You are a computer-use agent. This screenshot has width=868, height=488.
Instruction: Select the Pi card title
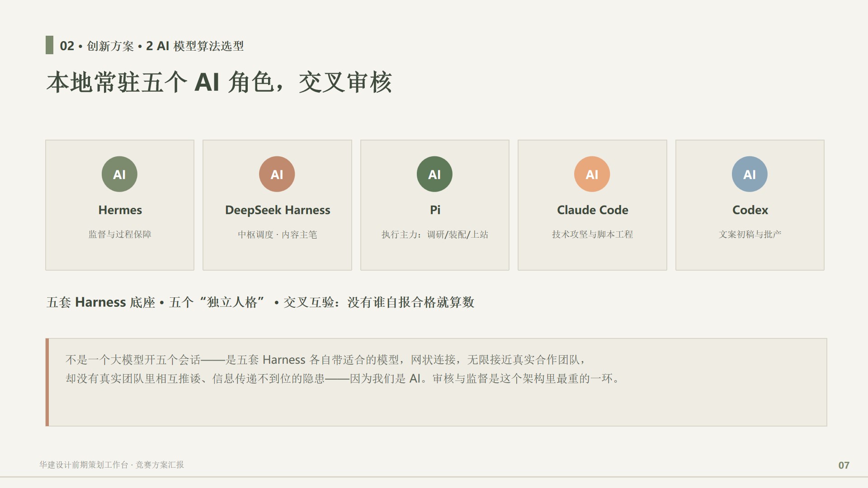435,210
